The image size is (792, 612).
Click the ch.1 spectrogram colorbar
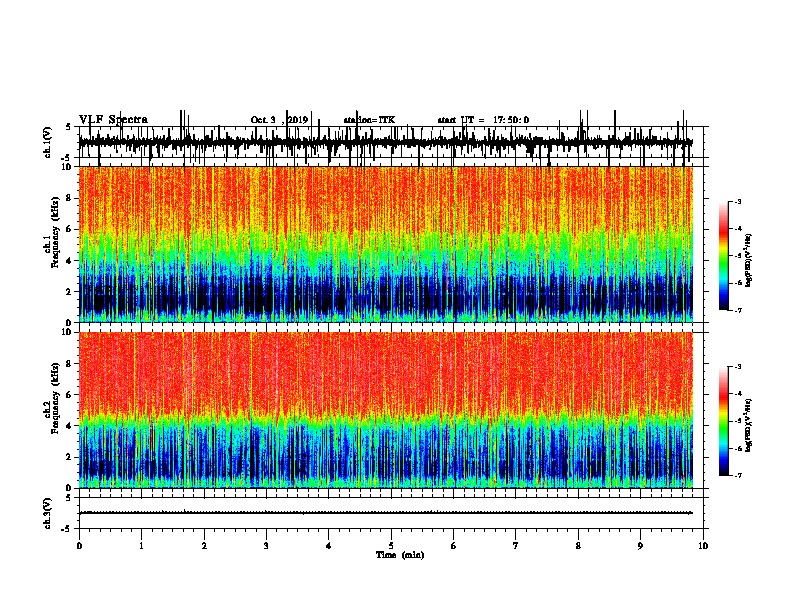(x=723, y=256)
